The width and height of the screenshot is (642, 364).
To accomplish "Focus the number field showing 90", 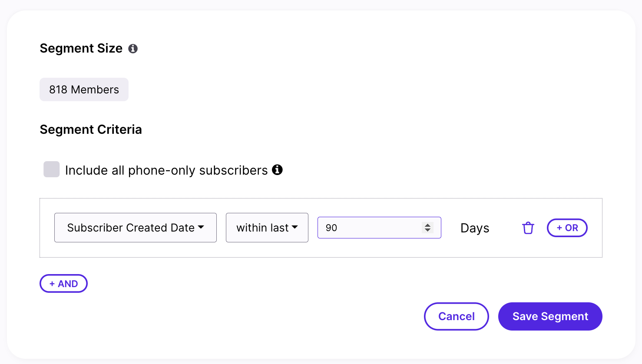I will [x=379, y=228].
